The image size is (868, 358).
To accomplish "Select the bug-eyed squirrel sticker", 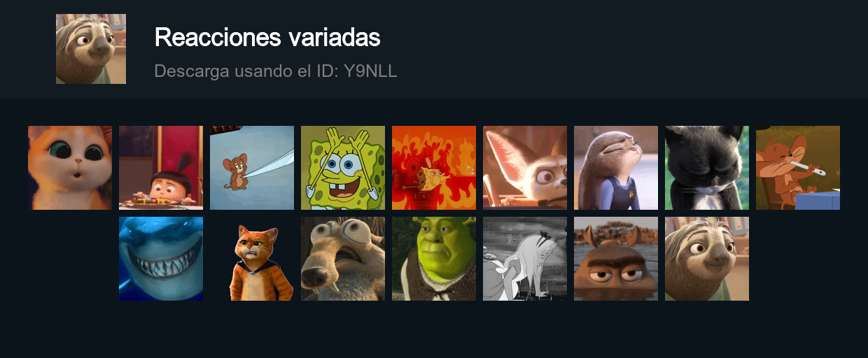I will tap(343, 259).
